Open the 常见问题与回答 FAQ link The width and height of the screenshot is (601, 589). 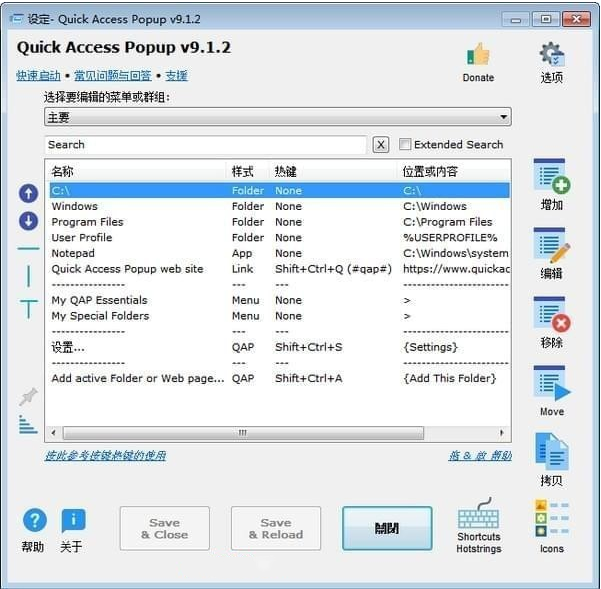pos(113,75)
